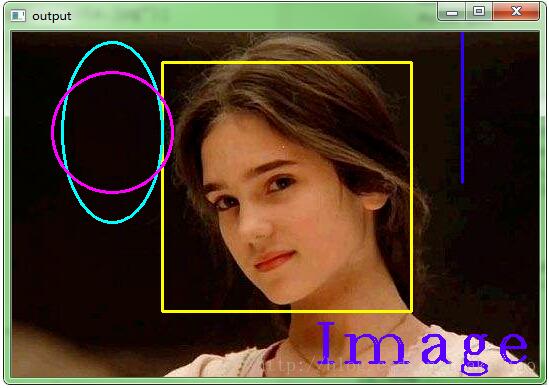Click the displayed image in the output window
The image size is (549, 388).
point(275,204)
